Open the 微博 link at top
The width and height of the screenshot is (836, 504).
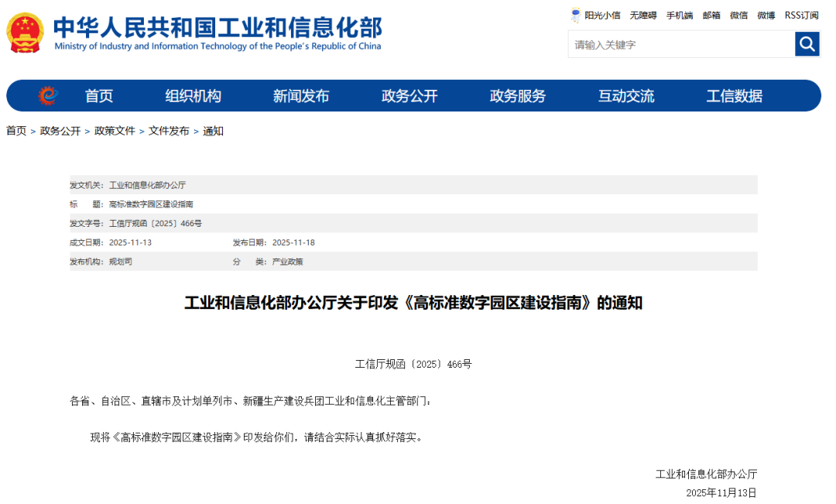point(766,15)
